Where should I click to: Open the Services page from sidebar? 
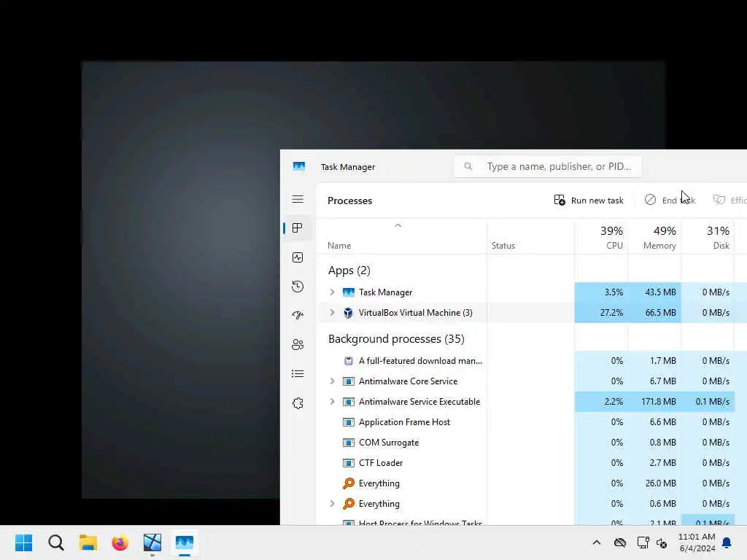[x=298, y=403]
